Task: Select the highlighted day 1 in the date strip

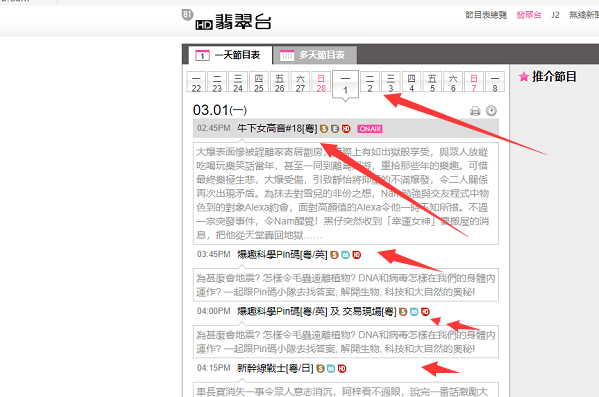Action: (345, 85)
